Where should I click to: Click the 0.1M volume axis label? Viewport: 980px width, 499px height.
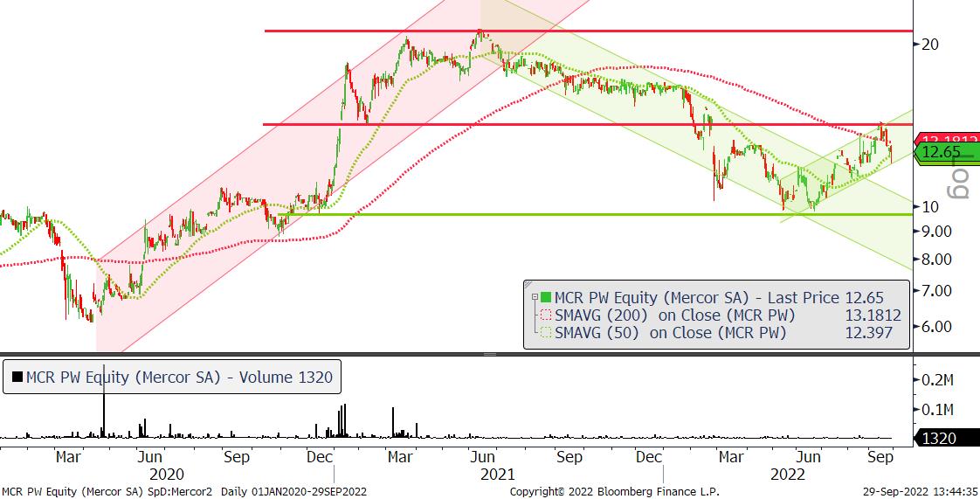[x=937, y=410]
